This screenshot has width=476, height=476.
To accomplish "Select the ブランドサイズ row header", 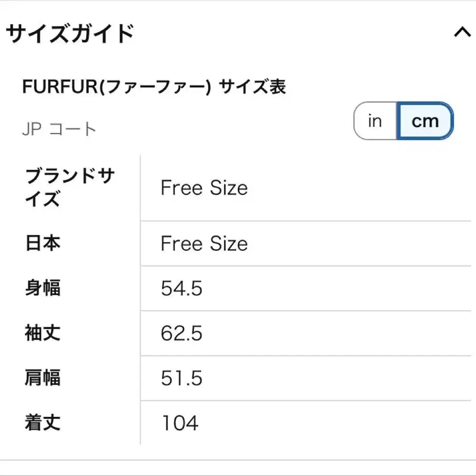I will tap(70, 188).
